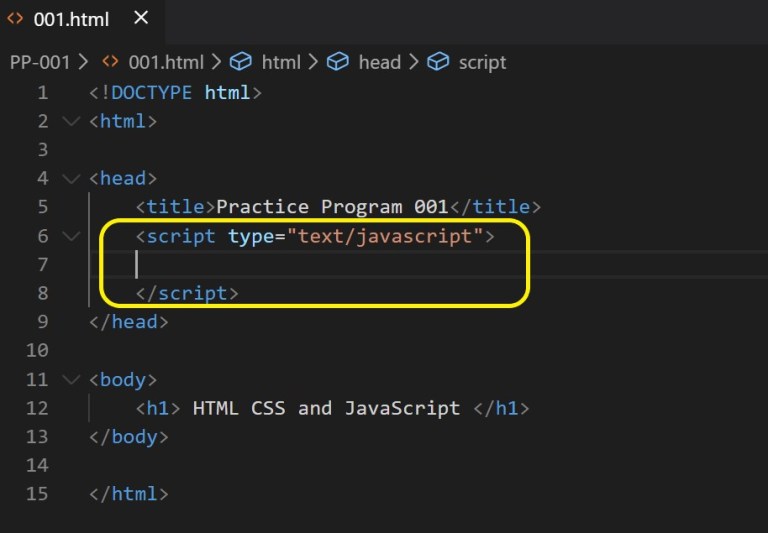Click the text Practice Program 001
Viewport: 768px width, 533px height.
tap(332, 207)
